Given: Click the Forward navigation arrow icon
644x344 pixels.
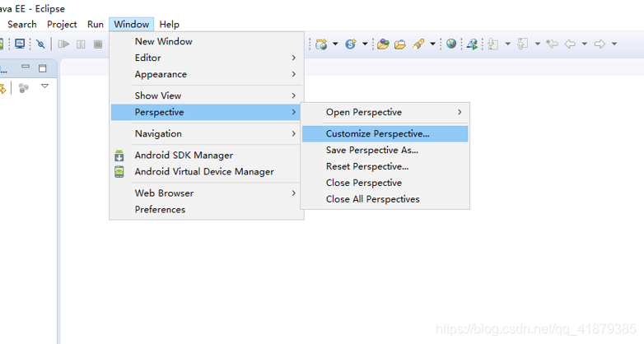Looking at the screenshot, I should pyautogui.click(x=600, y=44).
